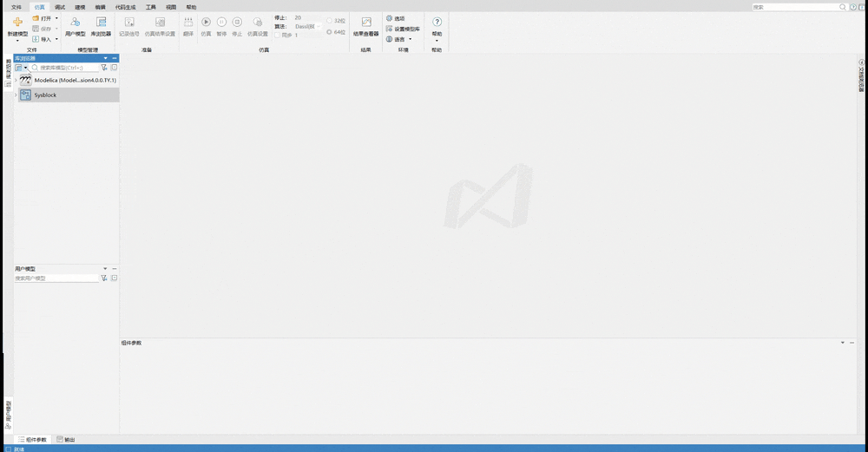Viewport: 868px width, 452px height.
Task: Click the 搜索用户模型 search field
Action: [56, 278]
